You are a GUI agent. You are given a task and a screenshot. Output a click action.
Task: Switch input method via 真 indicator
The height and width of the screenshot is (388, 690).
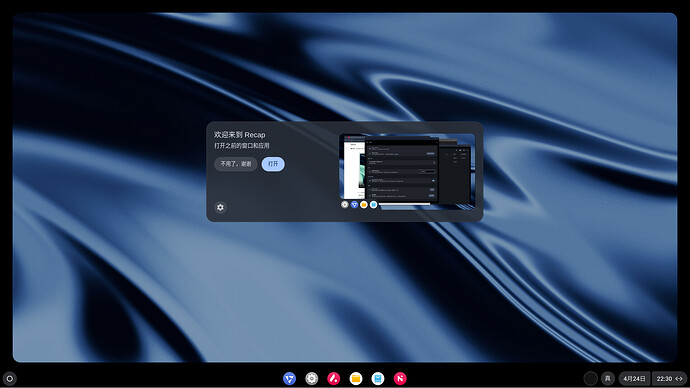pyautogui.click(x=608, y=378)
